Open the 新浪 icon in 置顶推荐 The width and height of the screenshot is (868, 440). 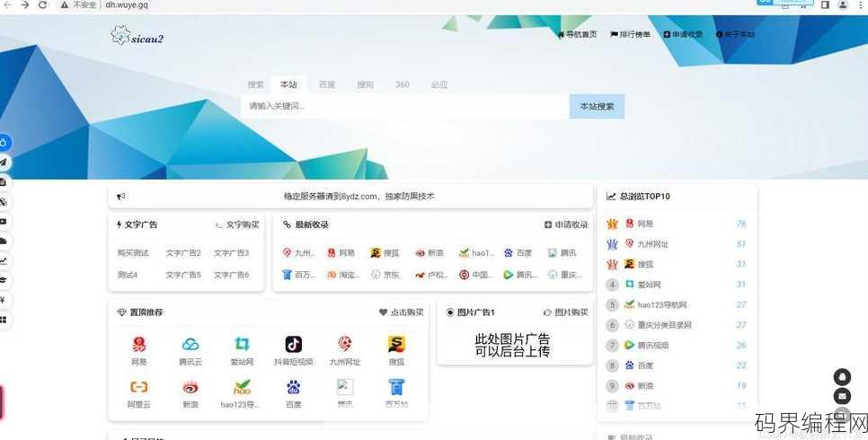(190, 387)
